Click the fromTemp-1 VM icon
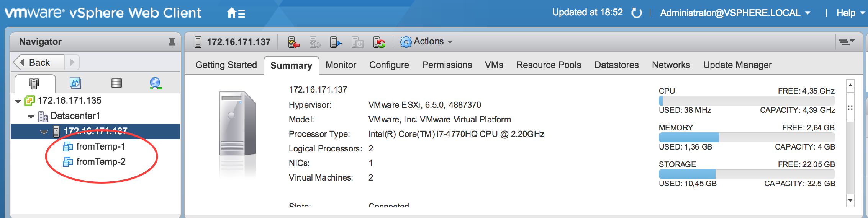 (68, 146)
